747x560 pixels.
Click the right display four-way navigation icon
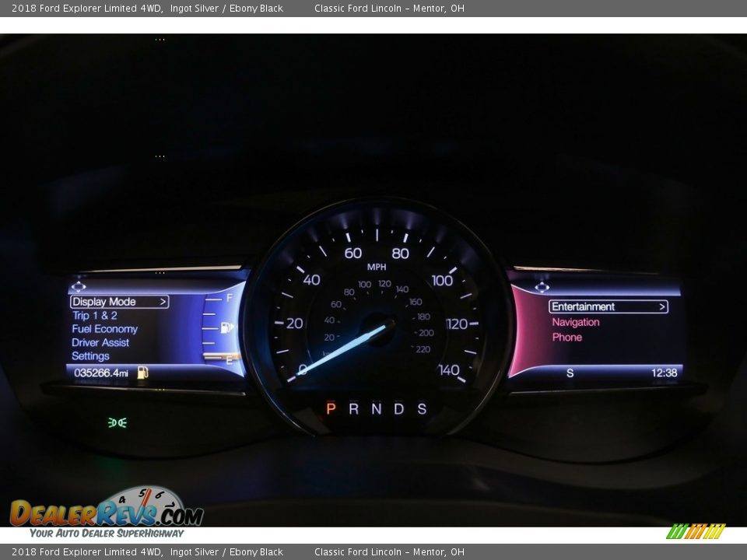pos(542,287)
